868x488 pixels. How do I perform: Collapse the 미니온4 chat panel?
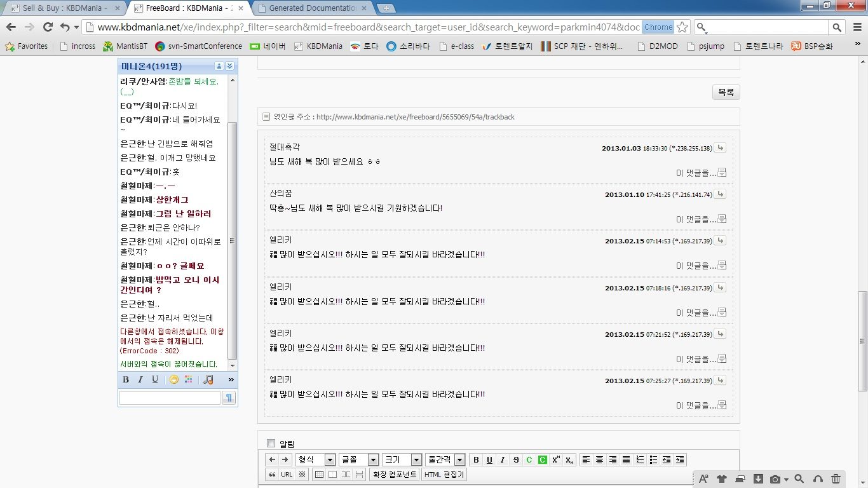click(230, 66)
